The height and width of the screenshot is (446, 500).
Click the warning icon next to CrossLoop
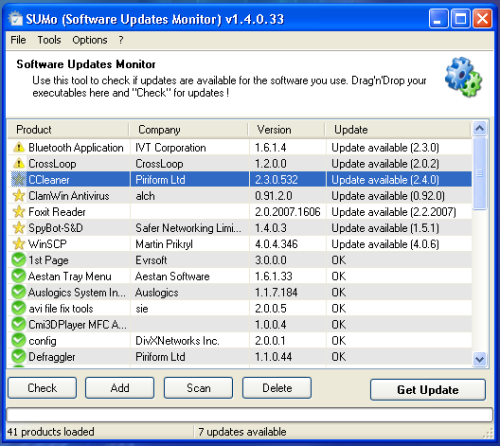[19, 163]
